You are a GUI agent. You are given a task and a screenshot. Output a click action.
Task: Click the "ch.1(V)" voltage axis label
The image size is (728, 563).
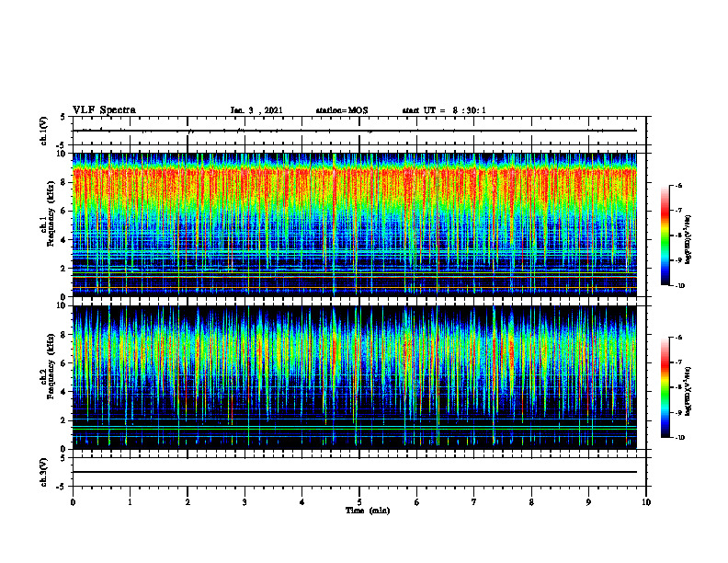[x=44, y=131]
